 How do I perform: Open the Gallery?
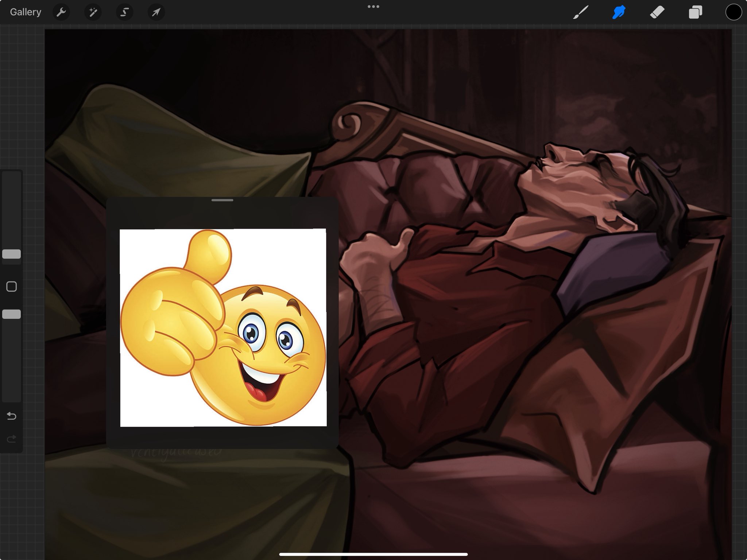(x=26, y=12)
